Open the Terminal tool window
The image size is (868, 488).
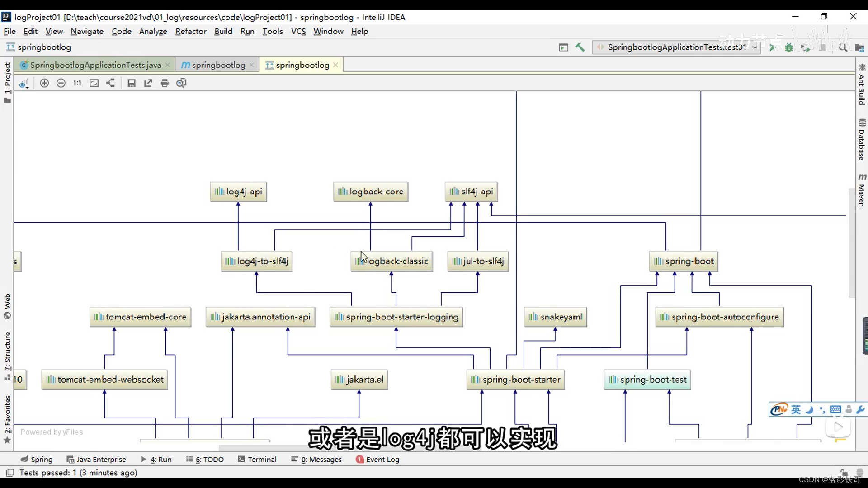[x=257, y=460]
